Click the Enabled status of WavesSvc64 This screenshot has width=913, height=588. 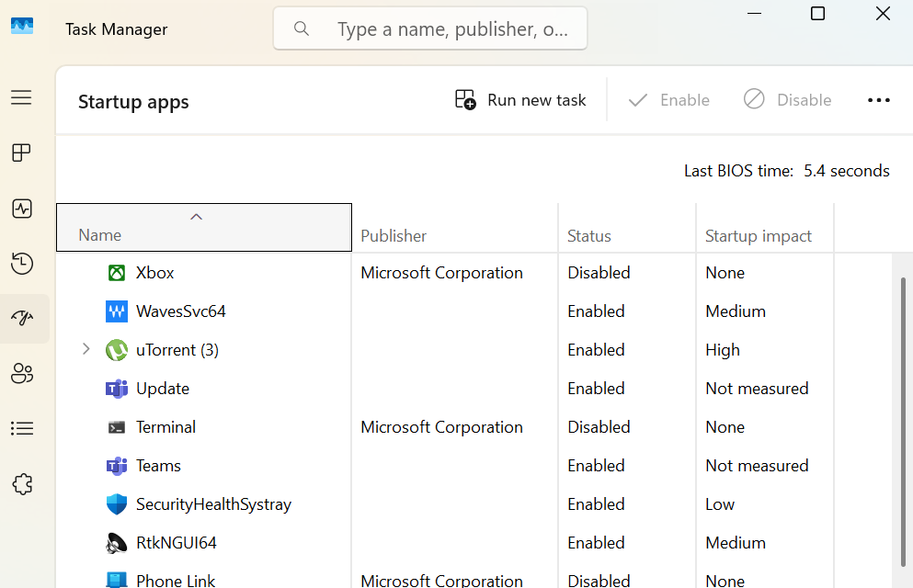pos(596,311)
